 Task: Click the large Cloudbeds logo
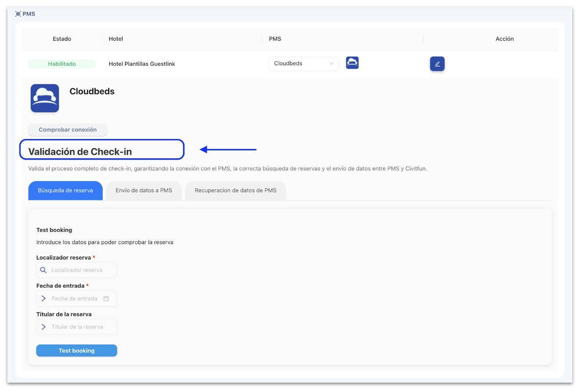[44, 98]
